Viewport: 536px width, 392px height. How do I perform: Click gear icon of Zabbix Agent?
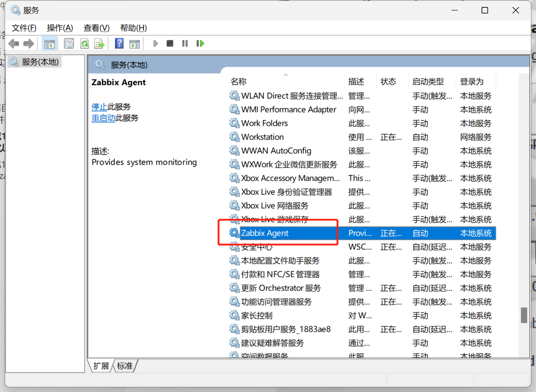(x=234, y=233)
